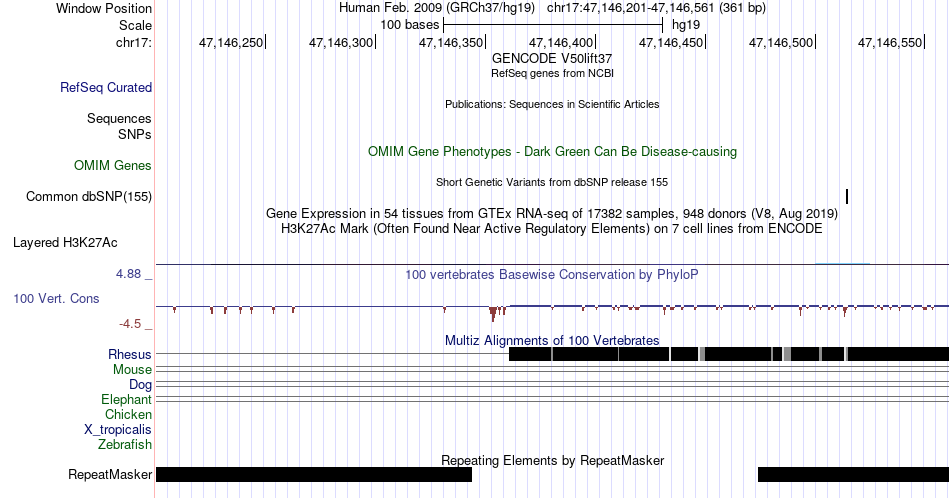Click the OMIM Genes track label
The image size is (950, 498).
point(113,165)
